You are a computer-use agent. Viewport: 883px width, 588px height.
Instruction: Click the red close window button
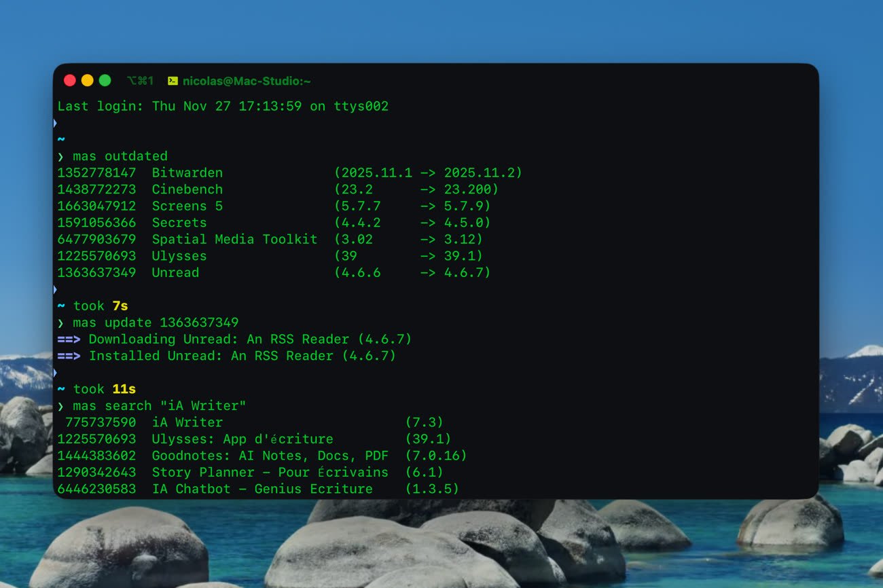[69, 81]
